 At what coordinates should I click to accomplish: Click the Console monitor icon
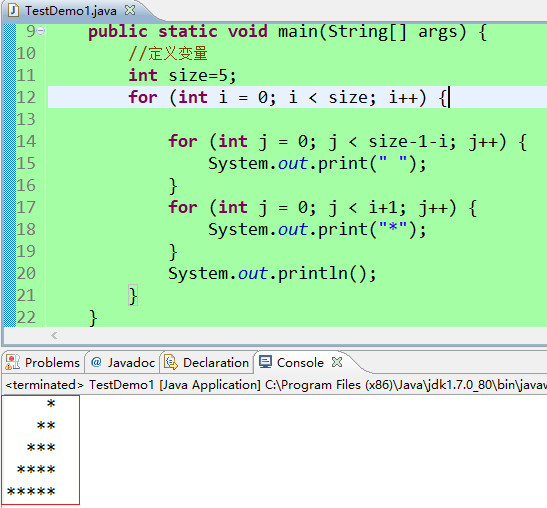[x=265, y=362]
